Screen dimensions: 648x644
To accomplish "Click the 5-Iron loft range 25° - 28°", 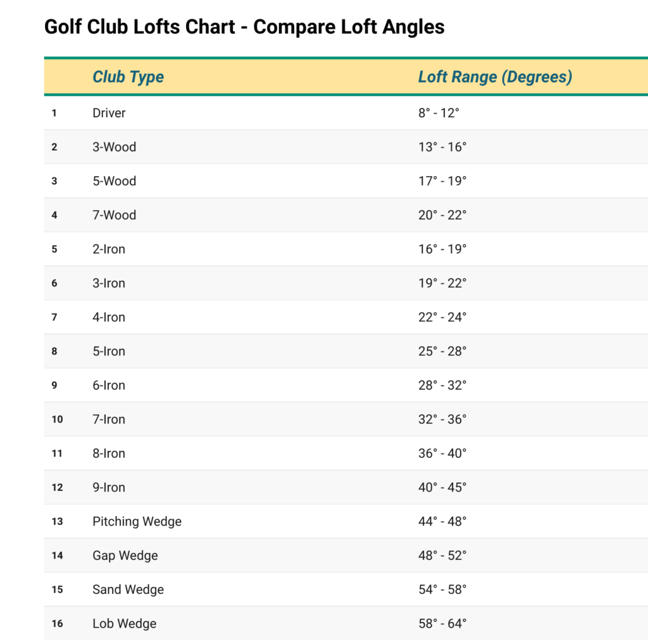I will pyautogui.click(x=442, y=351).
